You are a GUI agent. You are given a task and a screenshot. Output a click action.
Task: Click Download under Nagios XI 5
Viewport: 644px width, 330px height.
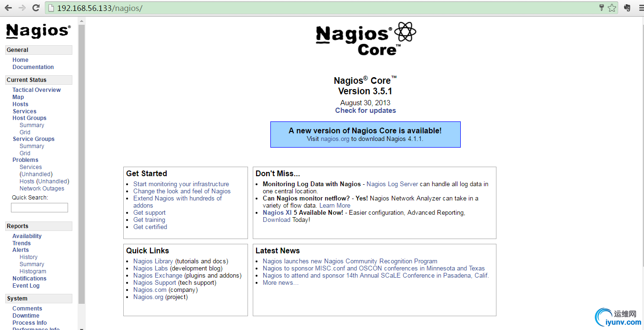(277, 220)
